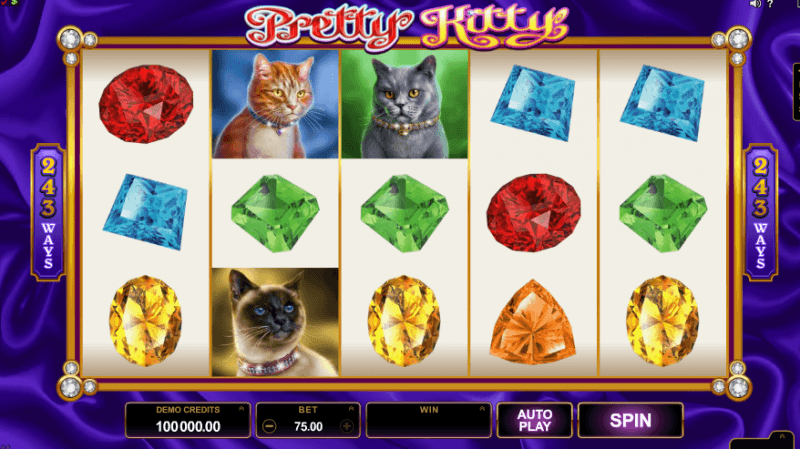Open the Auto Play options
800x449 pixels.
[x=535, y=420]
